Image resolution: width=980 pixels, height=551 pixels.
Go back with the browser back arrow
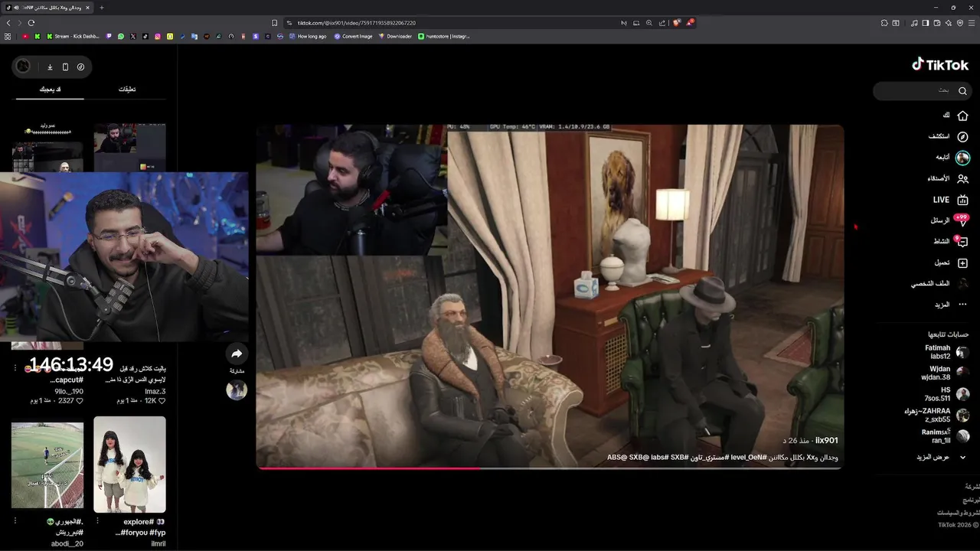click(x=8, y=23)
